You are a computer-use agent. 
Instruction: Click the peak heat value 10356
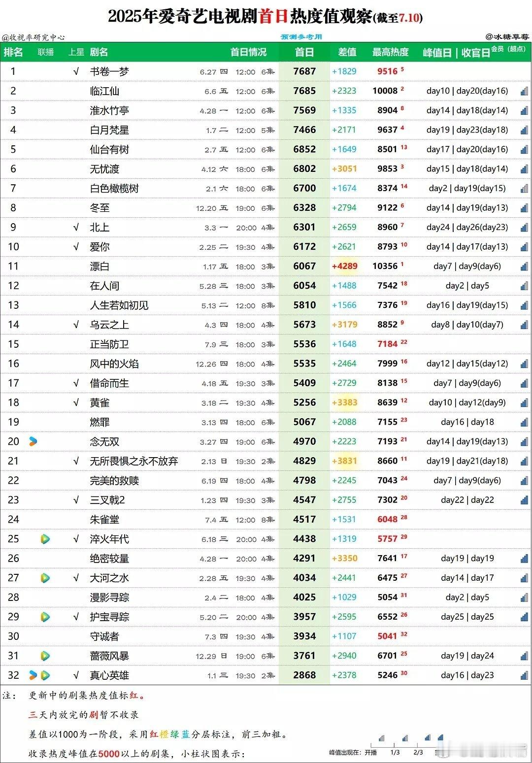(385, 266)
